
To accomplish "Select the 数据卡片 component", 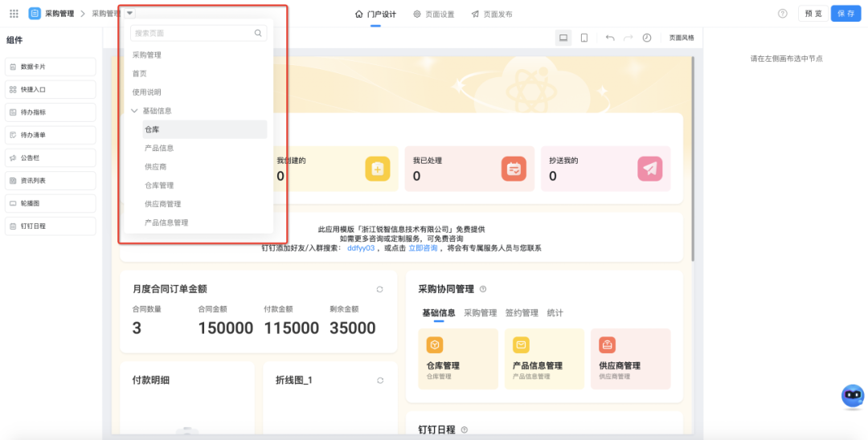I will [x=50, y=67].
